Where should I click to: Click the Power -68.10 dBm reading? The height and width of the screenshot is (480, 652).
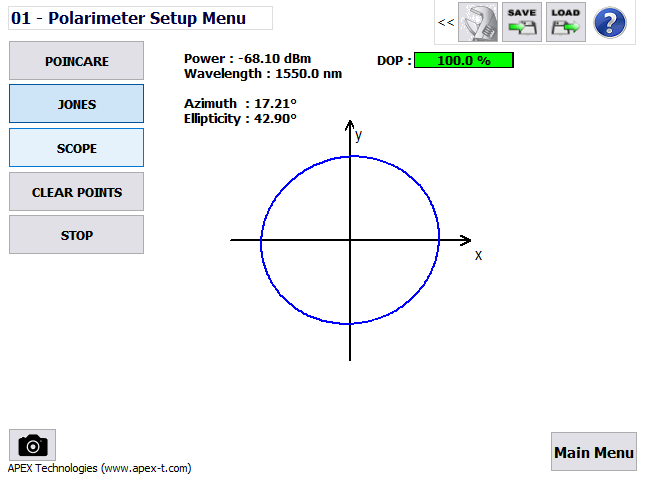[x=248, y=59]
